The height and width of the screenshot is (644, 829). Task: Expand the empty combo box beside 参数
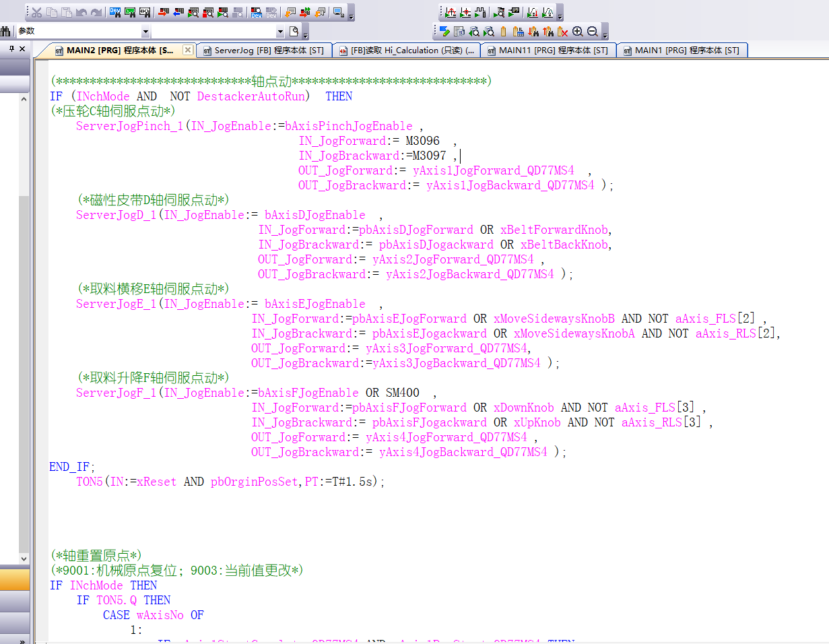280,32
